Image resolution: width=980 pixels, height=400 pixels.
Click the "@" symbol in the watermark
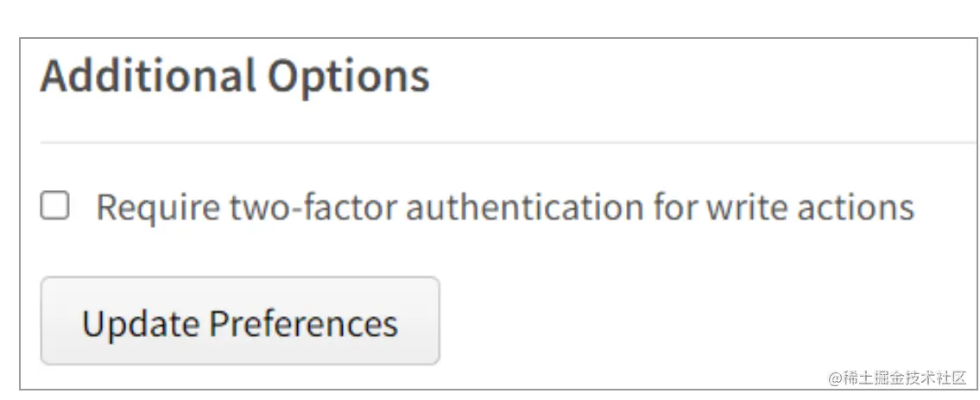click(835, 378)
